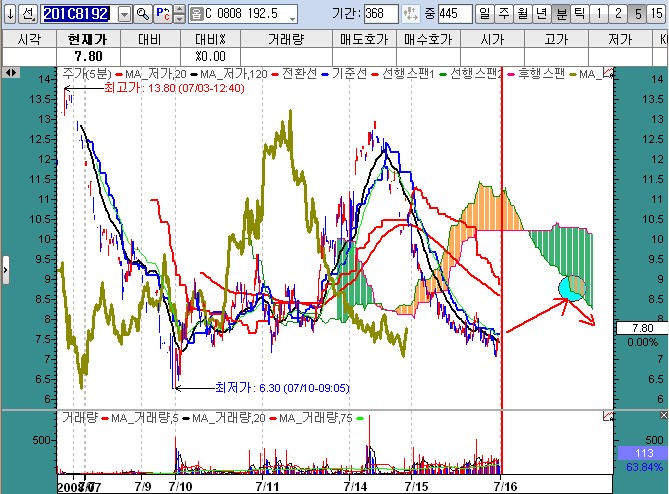Screen dimensions: 669x494
Task: Click the 기간 period input field
Action: 380,15
